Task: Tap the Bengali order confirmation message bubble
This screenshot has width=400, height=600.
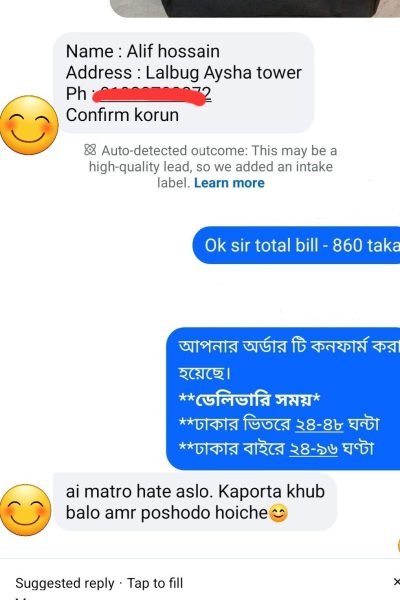Action: click(283, 398)
